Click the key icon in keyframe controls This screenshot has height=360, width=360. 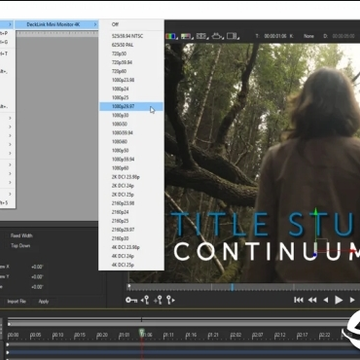[131, 300]
